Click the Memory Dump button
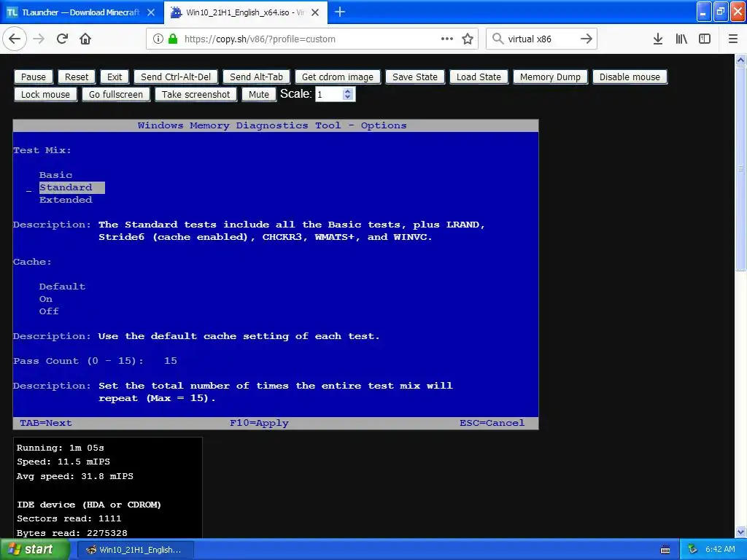This screenshot has height=560, width=747. point(550,77)
